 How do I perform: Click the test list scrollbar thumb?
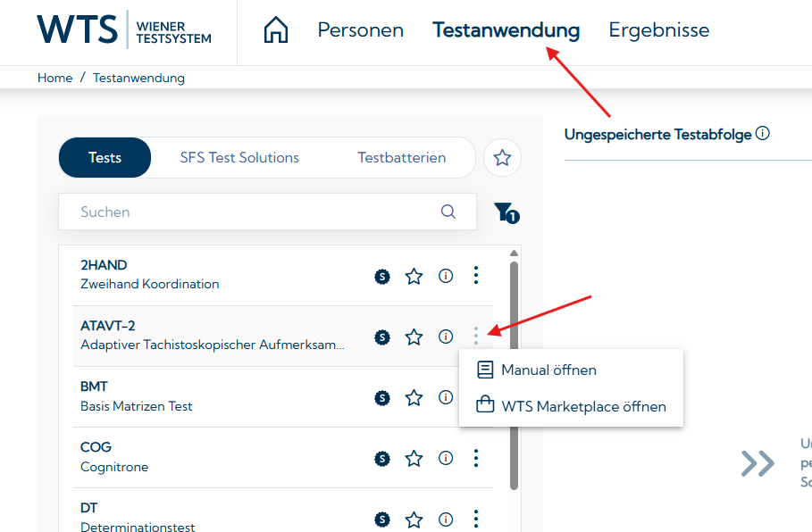[514, 375]
